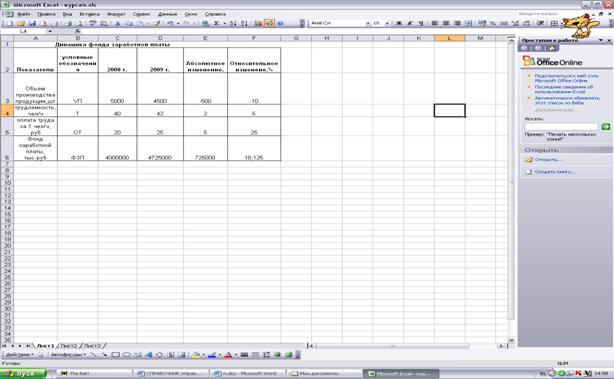The height and width of the screenshot is (379, 614).
Task: Click the AutoSum sigma icon
Action: [217, 23]
